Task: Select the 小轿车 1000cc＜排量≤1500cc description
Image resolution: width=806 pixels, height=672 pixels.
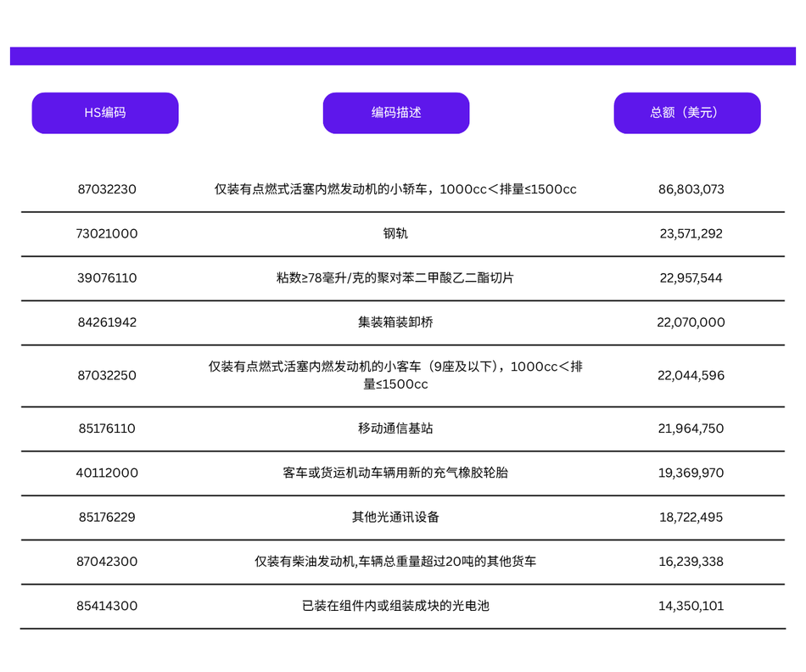Action: click(395, 189)
